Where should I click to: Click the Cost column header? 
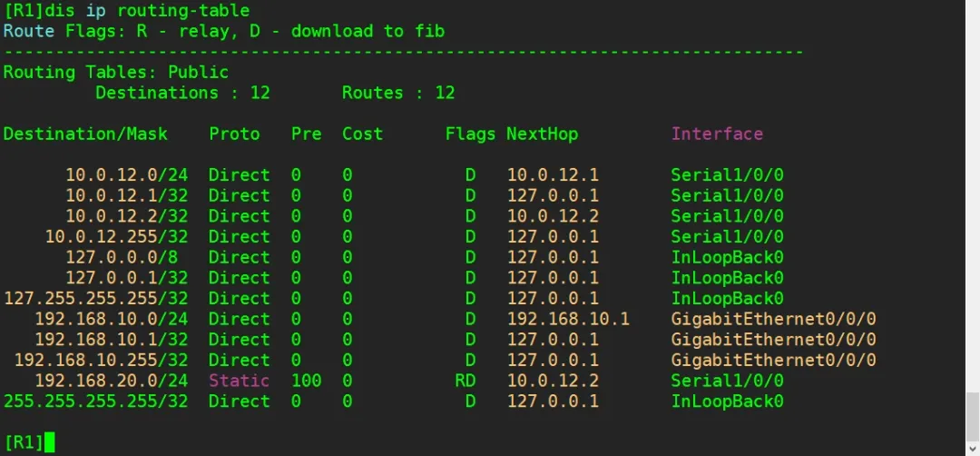pyautogui.click(x=362, y=134)
